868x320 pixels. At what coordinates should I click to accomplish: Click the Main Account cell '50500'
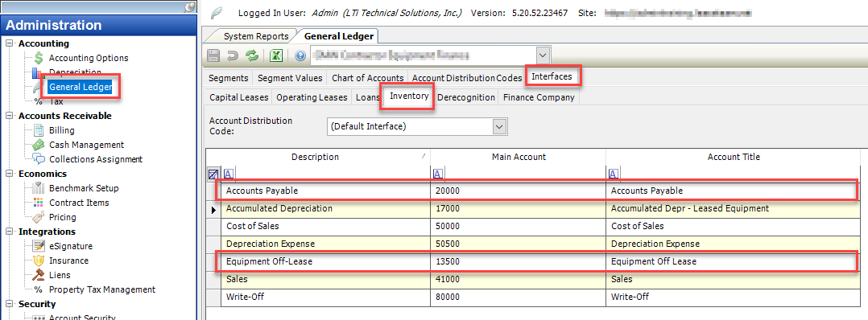point(519,244)
